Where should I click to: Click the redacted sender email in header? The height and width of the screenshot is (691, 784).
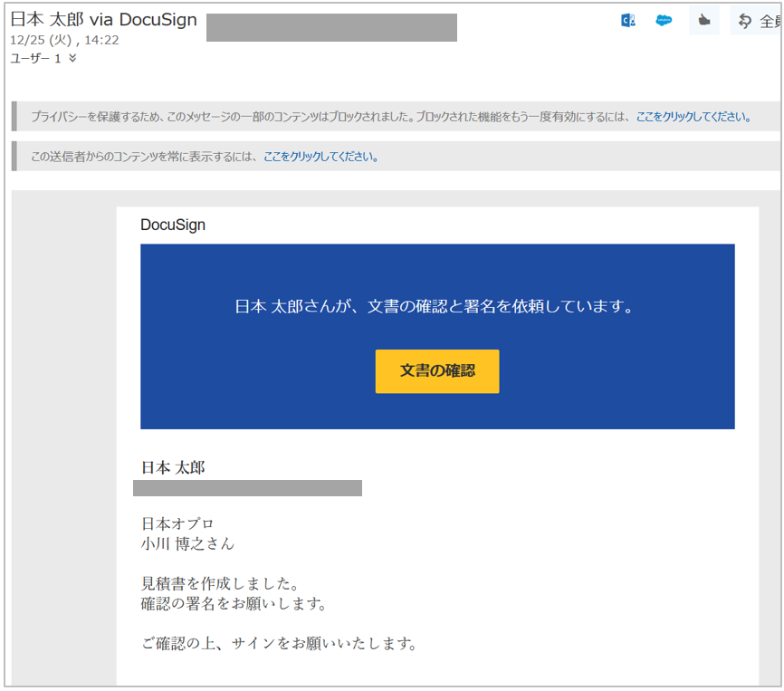pos(331,28)
